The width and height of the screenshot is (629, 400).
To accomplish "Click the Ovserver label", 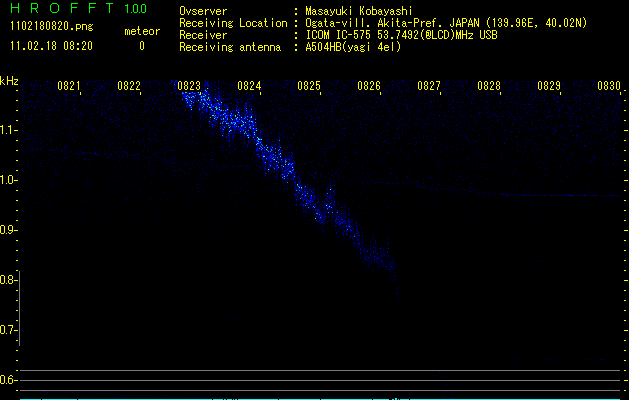I will pyautogui.click(x=203, y=11).
